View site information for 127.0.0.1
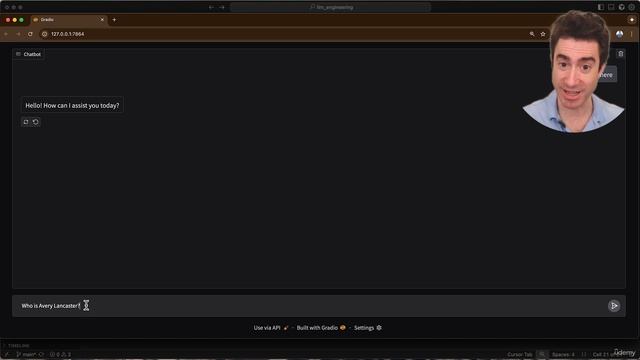The image size is (640, 360). 44,34
